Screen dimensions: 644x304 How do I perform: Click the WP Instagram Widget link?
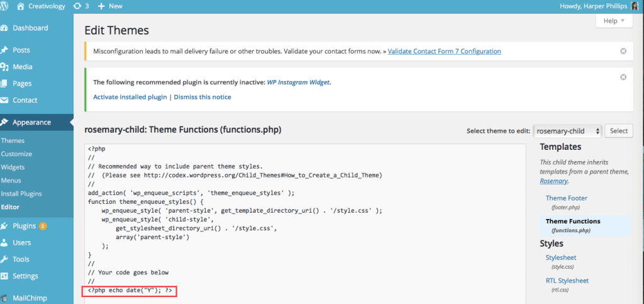(299, 82)
